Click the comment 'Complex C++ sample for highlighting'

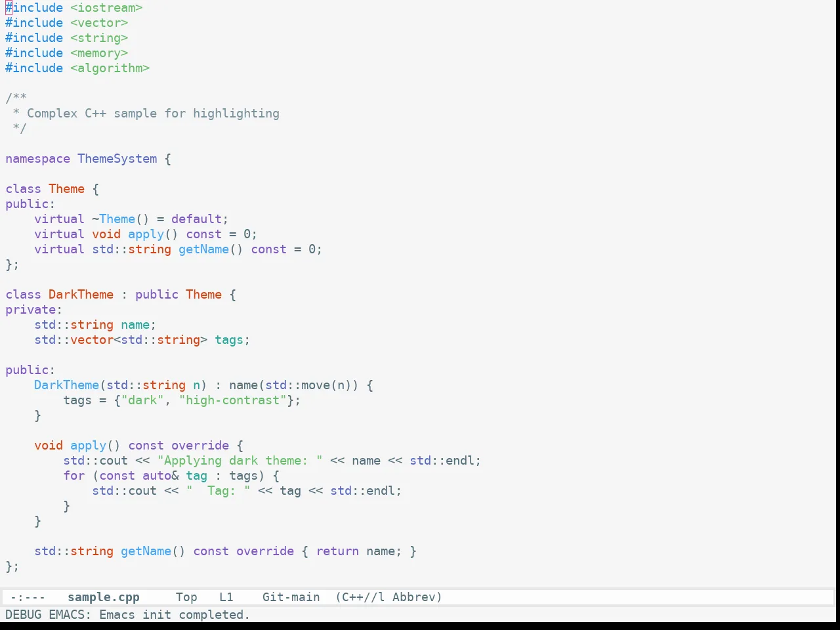153,114
